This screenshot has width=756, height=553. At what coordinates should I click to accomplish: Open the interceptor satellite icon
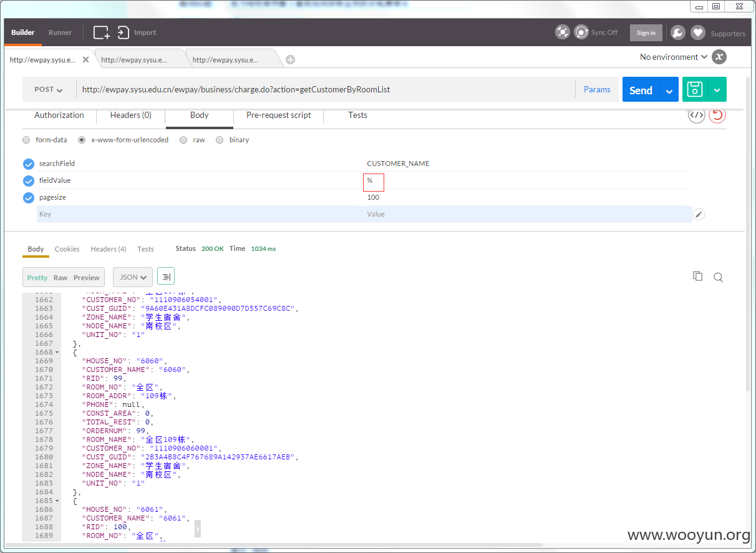[563, 32]
